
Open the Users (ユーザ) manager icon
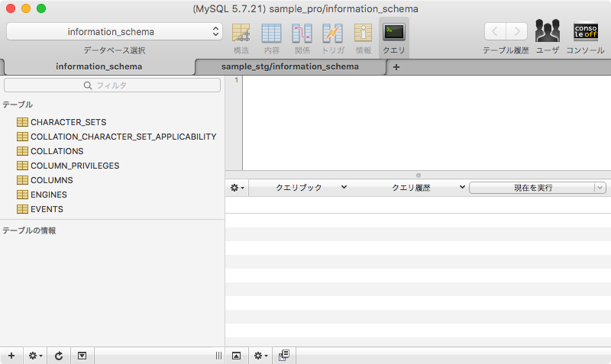548,31
